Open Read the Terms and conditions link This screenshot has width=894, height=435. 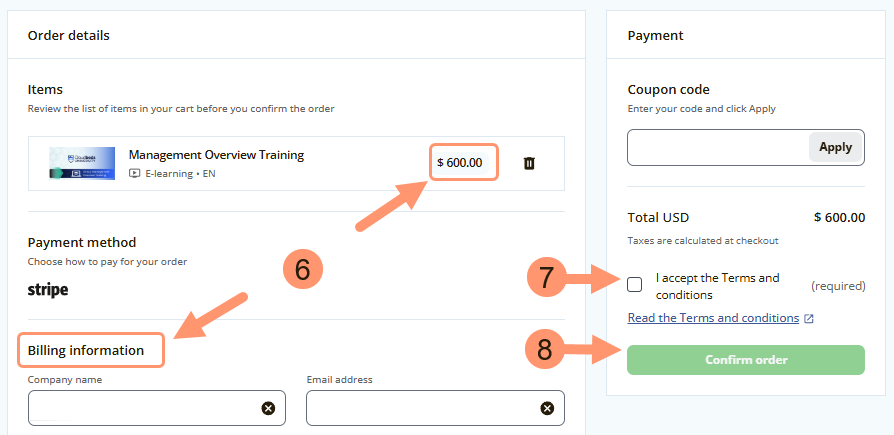[713, 318]
